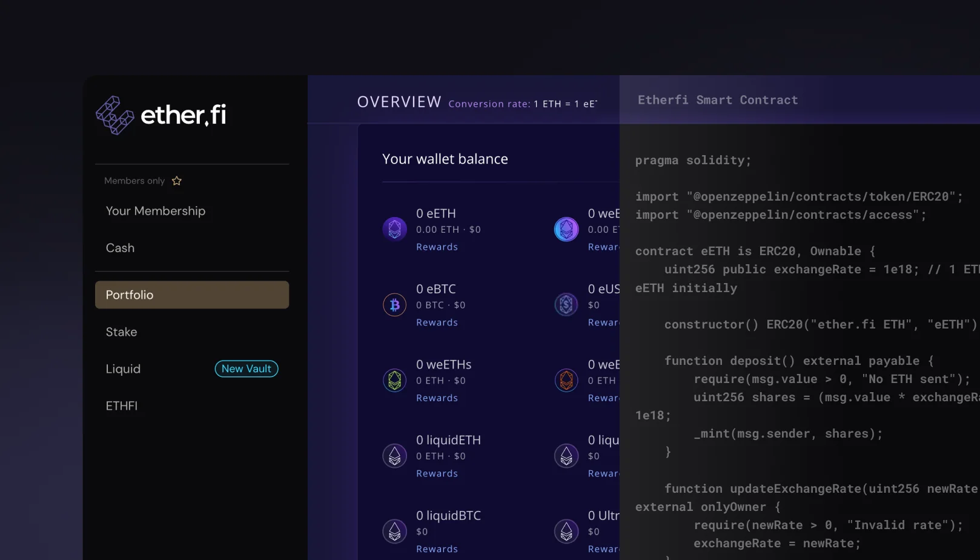Open Your Membership page
Screen dimensions: 980x560
[156, 211]
